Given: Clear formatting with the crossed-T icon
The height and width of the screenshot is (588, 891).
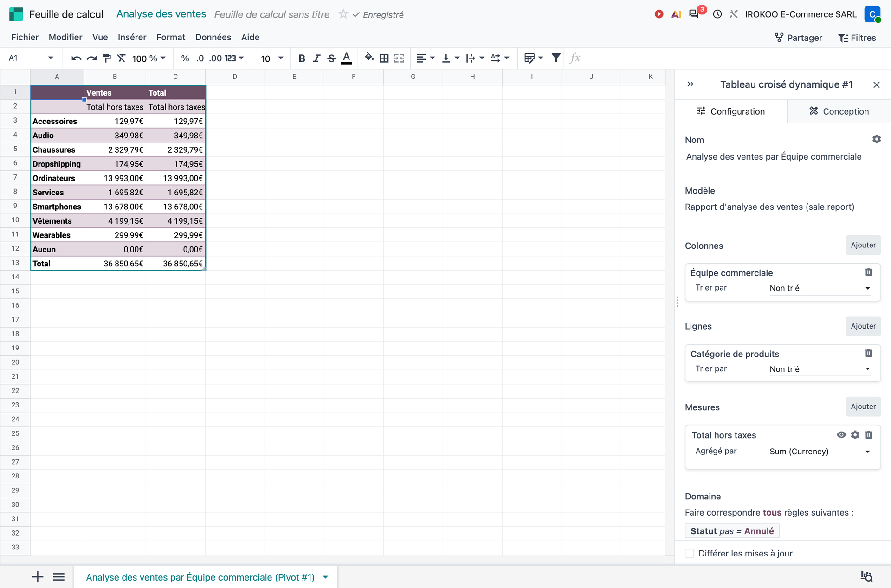Looking at the screenshot, I should tap(122, 58).
